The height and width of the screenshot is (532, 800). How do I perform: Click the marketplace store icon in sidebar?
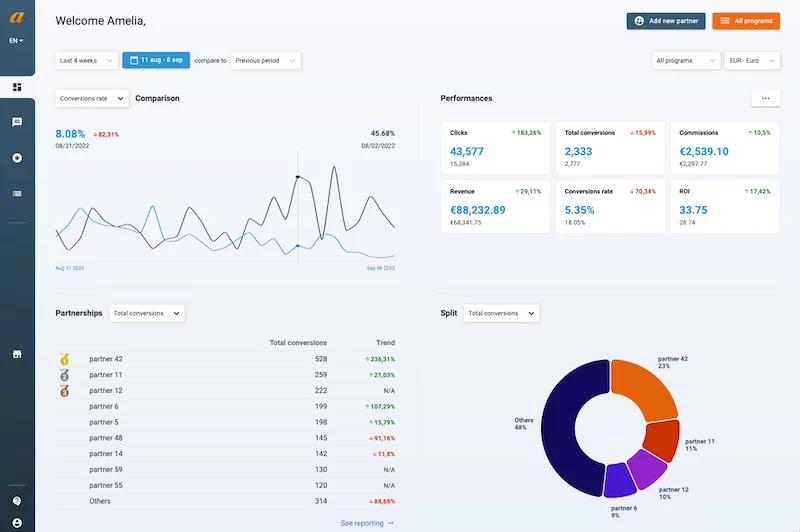pyautogui.click(x=17, y=354)
